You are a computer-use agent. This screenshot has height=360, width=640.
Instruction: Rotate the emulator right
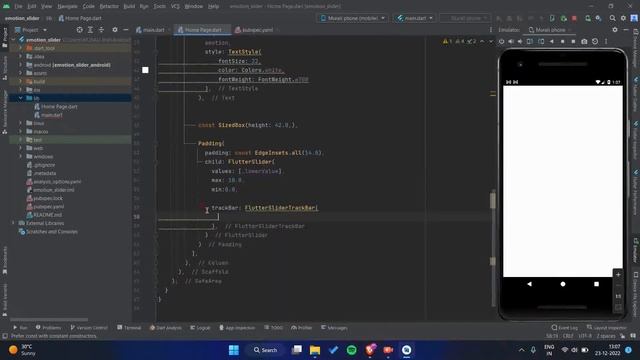tap(541, 41)
